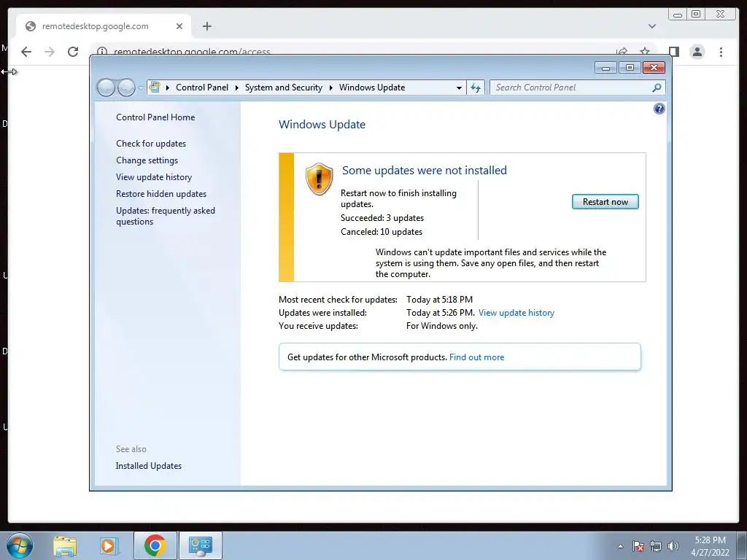The height and width of the screenshot is (560, 747).
Task: Show hidden tray icons arrow
Action: (620, 546)
